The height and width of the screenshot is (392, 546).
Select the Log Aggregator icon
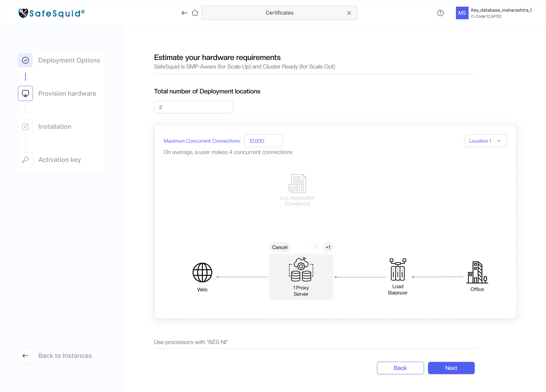coord(297,183)
